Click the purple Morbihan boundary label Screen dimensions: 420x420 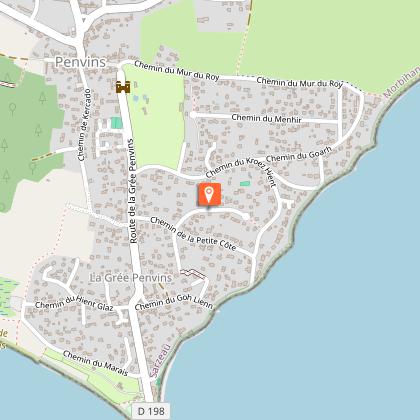tap(402, 82)
